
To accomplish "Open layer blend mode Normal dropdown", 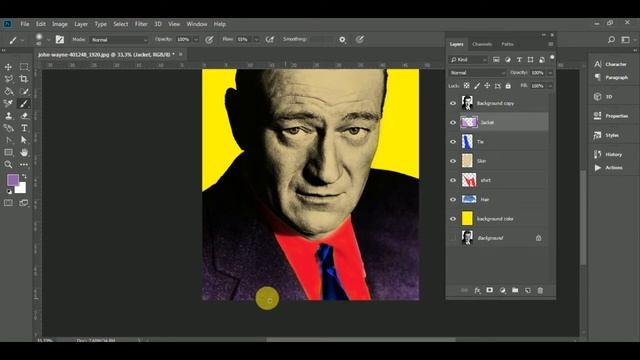I will click(x=477, y=73).
